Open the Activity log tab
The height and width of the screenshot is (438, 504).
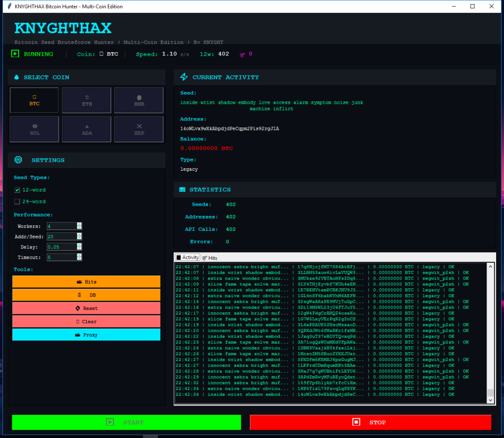coord(188,257)
